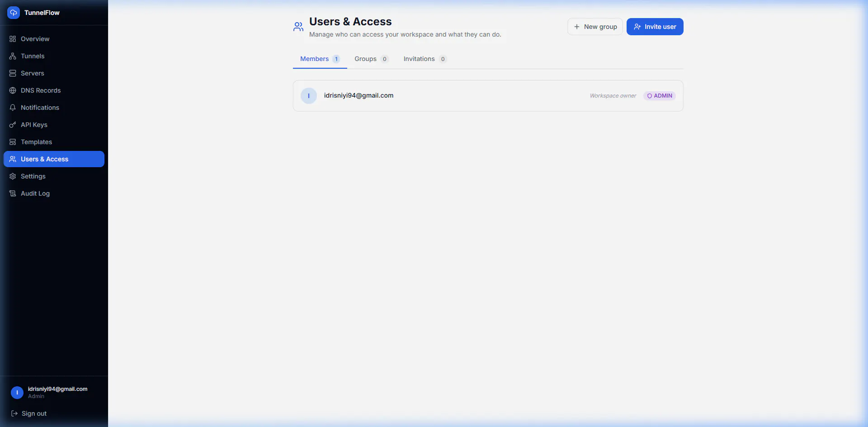
Task: Switch to the Members tab
Action: click(x=320, y=59)
